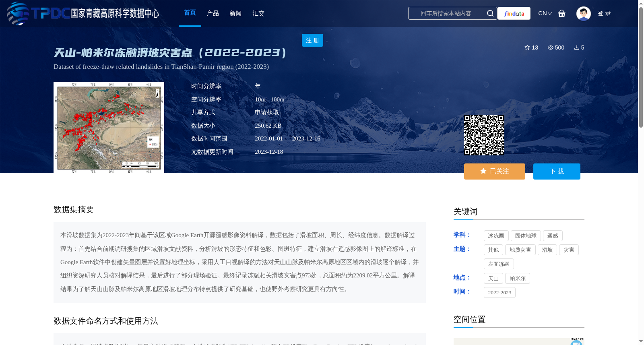Click the user avatar icon

tap(583, 13)
